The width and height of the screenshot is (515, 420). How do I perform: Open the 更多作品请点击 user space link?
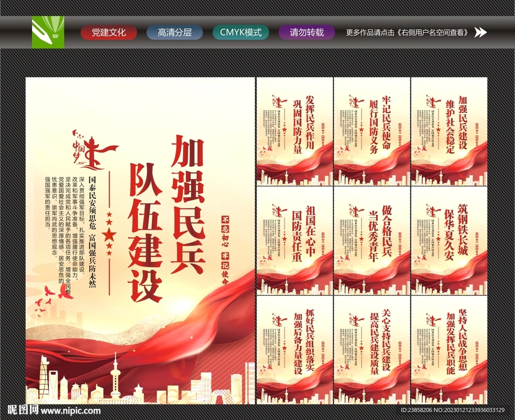click(x=407, y=32)
